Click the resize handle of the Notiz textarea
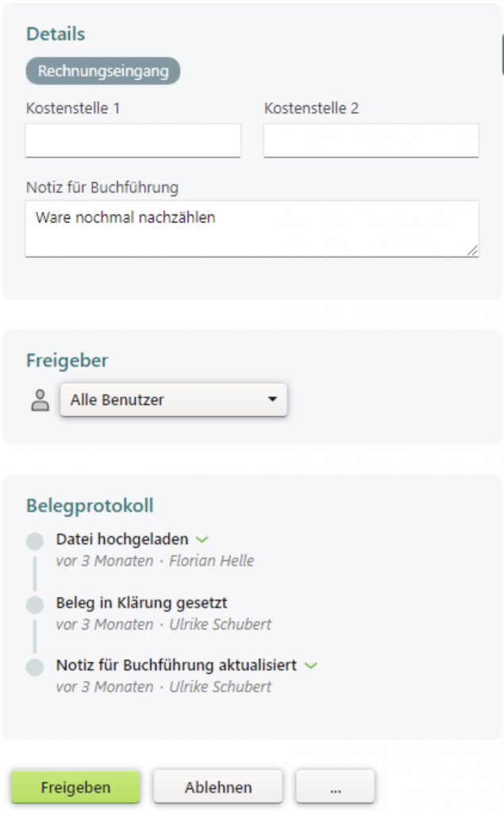 tap(473, 250)
